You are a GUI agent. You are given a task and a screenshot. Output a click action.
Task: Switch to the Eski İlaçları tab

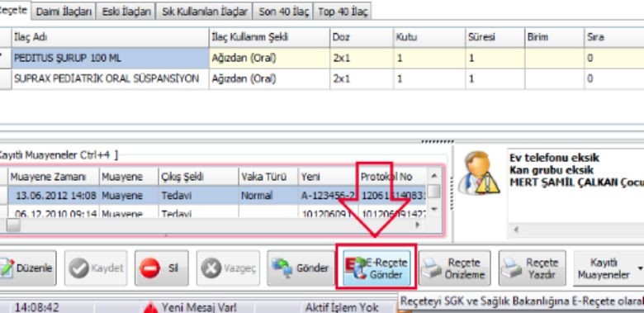pyautogui.click(x=125, y=12)
